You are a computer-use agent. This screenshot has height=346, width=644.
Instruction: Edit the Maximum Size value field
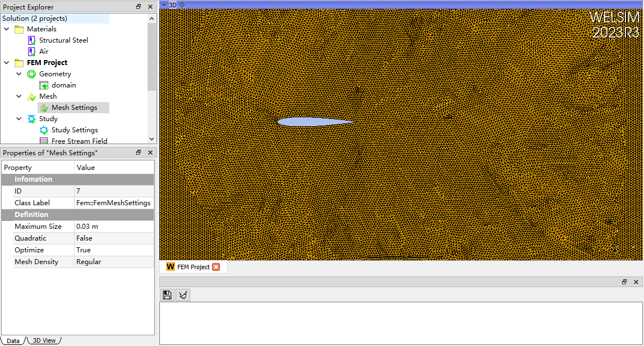112,226
